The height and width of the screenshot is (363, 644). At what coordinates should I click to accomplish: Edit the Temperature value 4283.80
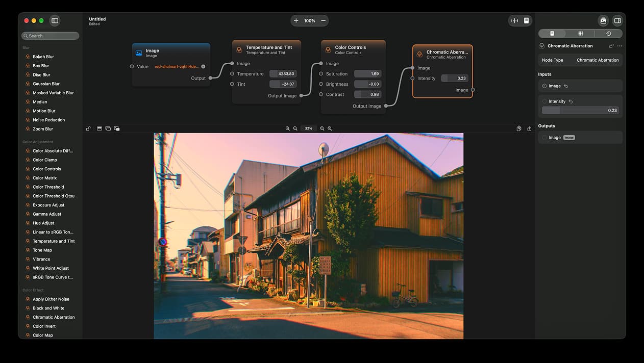pyautogui.click(x=283, y=74)
